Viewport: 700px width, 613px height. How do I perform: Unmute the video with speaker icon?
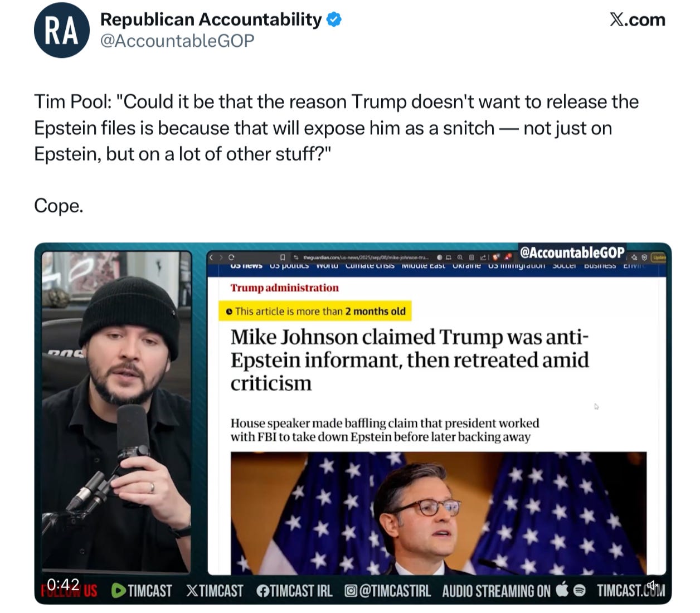pyautogui.click(x=653, y=585)
